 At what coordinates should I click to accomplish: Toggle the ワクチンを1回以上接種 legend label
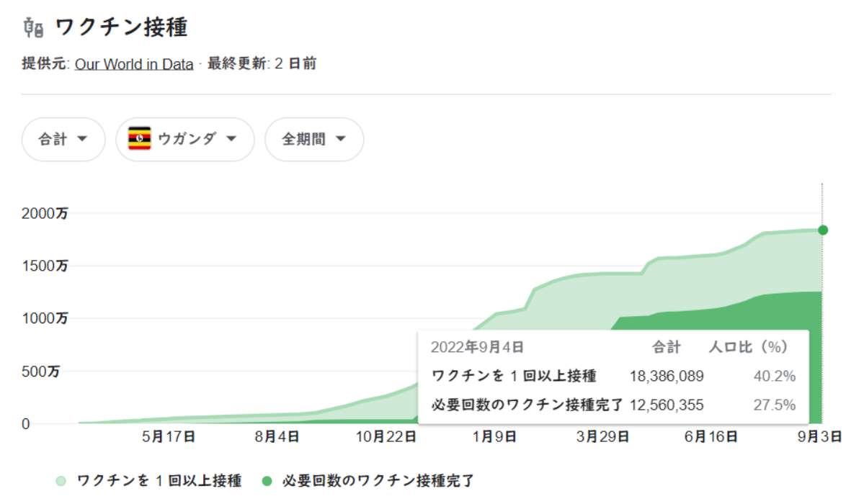click(159, 480)
